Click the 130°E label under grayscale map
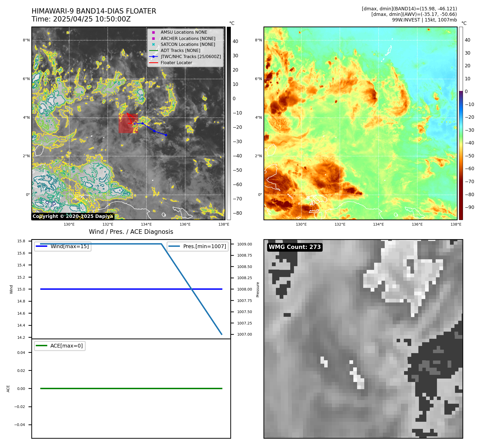The height and width of the screenshot is (448, 481). (x=69, y=224)
